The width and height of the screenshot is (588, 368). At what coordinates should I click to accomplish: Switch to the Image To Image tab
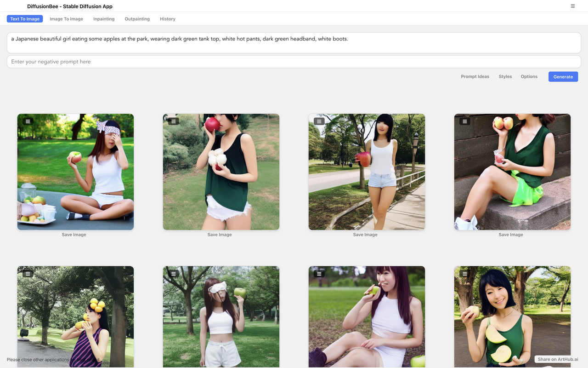point(66,19)
